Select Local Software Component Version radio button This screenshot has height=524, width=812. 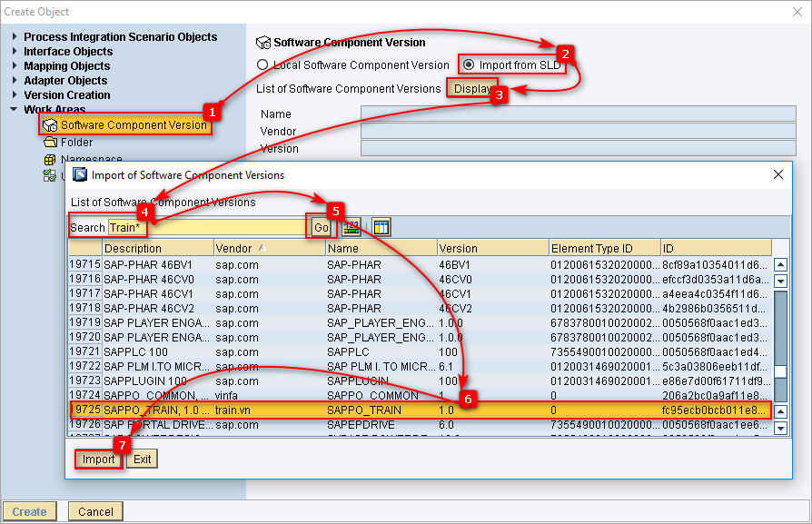click(x=262, y=65)
